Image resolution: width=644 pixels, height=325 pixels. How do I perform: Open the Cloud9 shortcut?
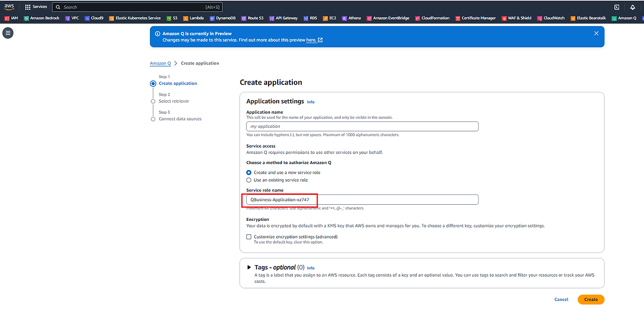click(x=94, y=18)
